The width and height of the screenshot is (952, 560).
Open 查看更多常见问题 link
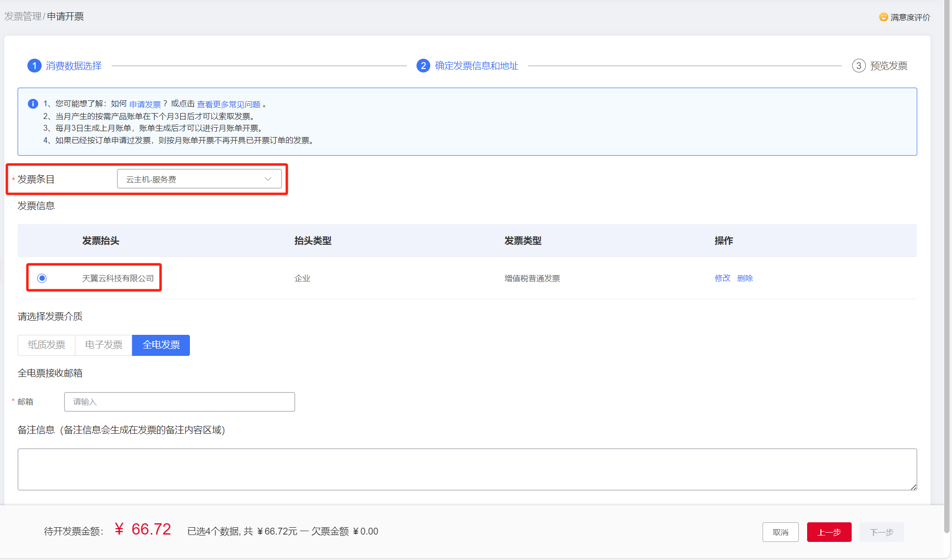click(x=229, y=104)
